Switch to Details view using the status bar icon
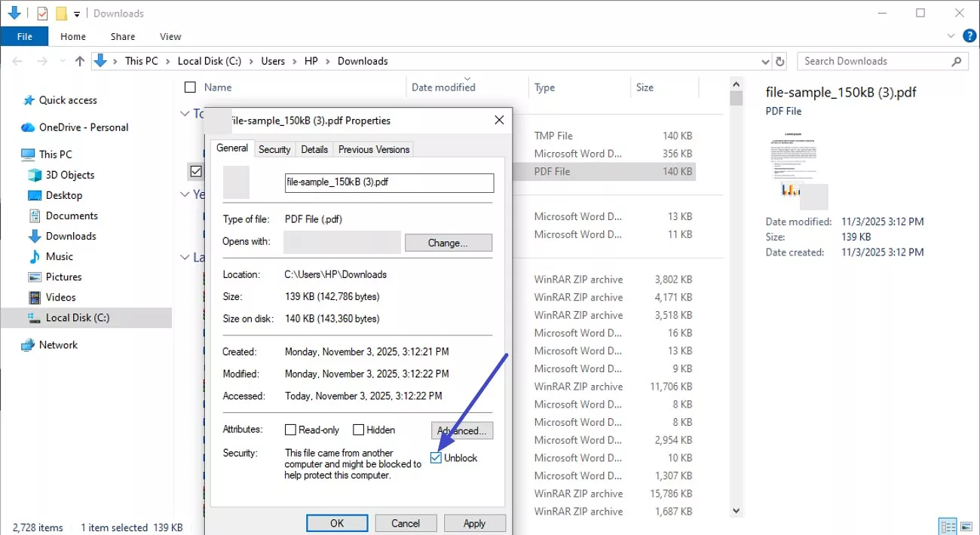 (947, 525)
